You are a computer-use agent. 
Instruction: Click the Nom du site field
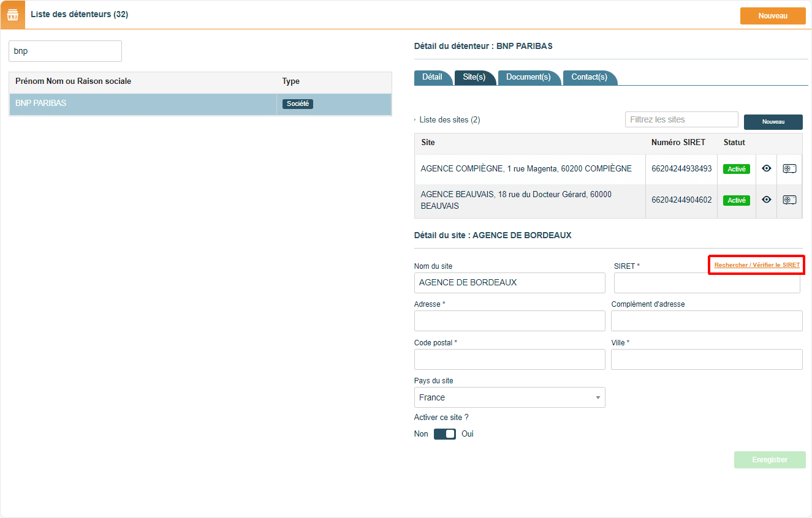(x=510, y=283)
